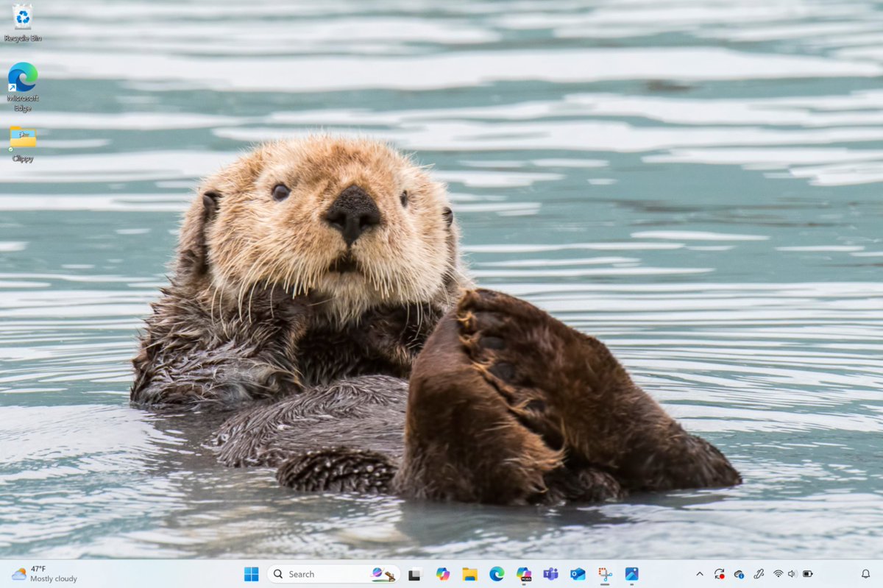This screenshot has width=883, height=588.
Task: Open Microsoft Teams from the taskbar
Action: click(550, 574)
